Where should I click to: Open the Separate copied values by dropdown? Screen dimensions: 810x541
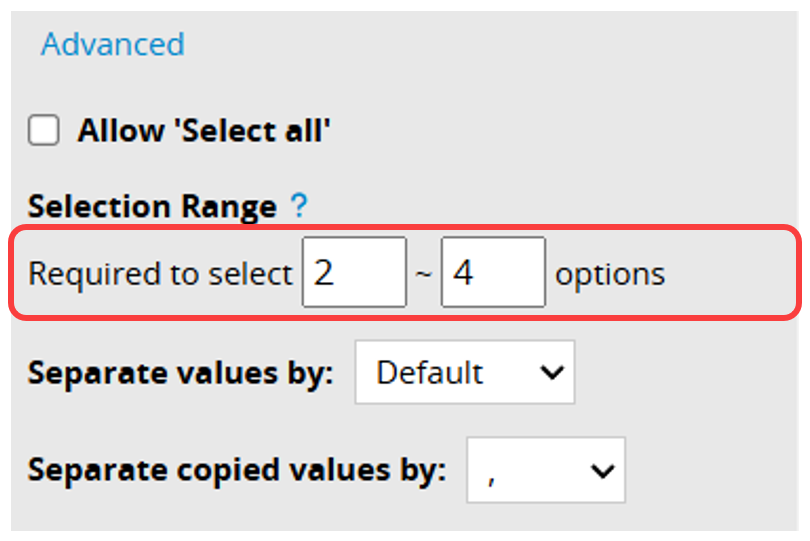click(545, 470)
